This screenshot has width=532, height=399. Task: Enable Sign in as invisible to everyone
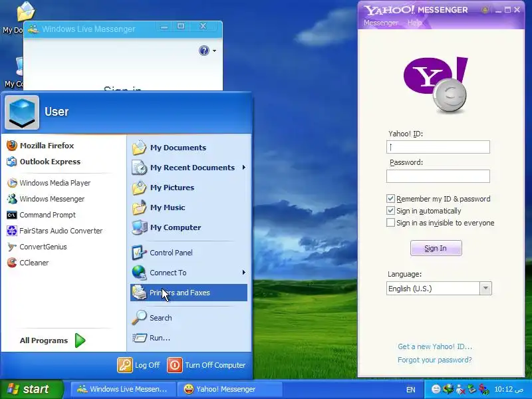pos(390,223)
